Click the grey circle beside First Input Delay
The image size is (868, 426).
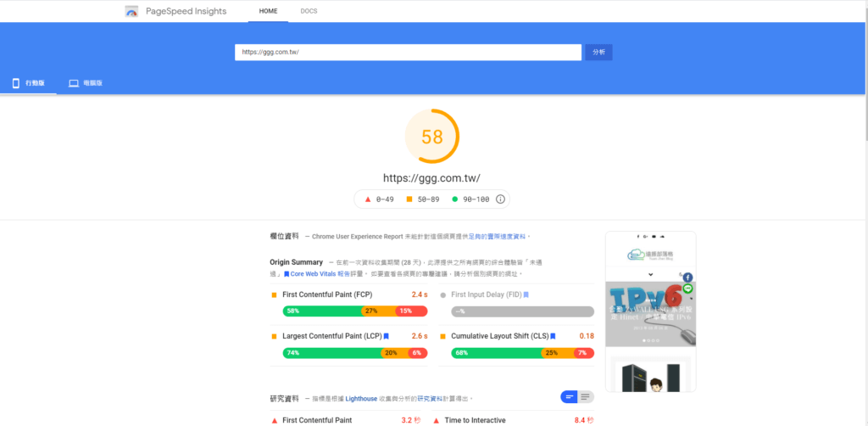coord(442,295)
